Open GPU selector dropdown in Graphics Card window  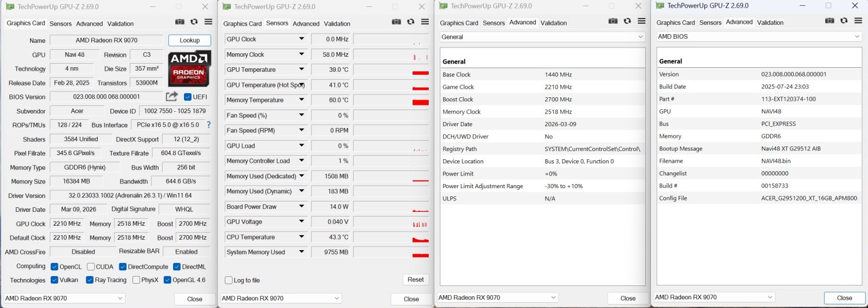coord(65,299)
